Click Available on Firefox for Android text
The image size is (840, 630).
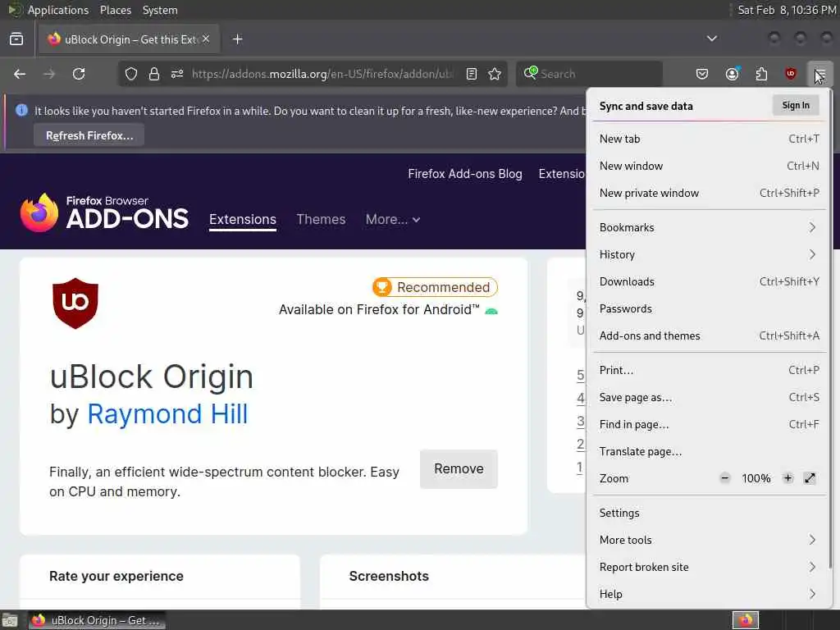tap(379, 309)
